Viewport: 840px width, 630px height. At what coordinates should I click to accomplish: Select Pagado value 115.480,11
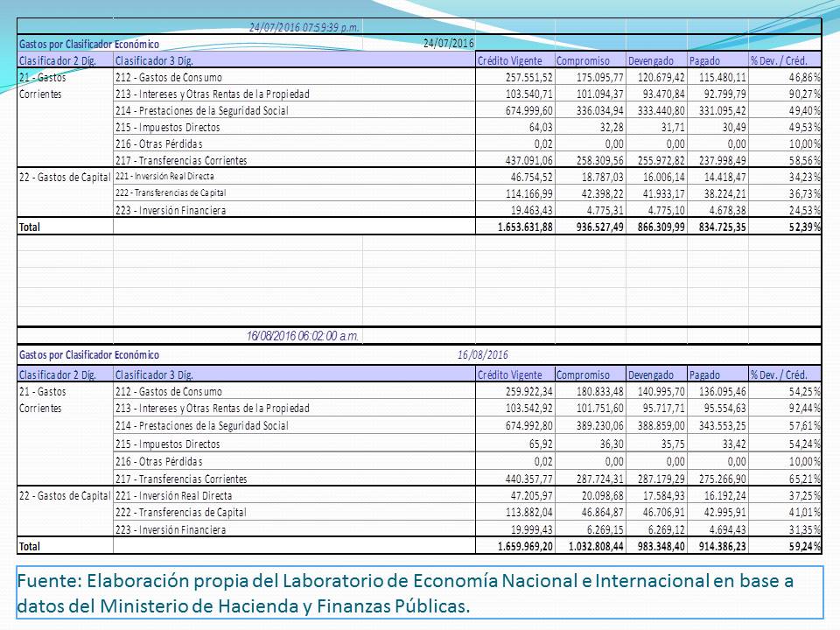click(x=722, y=77)
